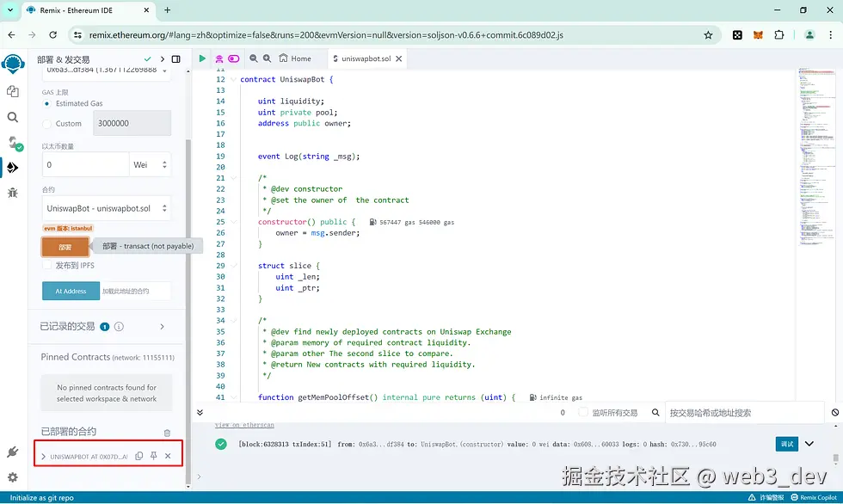843x504 pixels.
Task: Expand transaction details chevron
Action: [809, 444]
